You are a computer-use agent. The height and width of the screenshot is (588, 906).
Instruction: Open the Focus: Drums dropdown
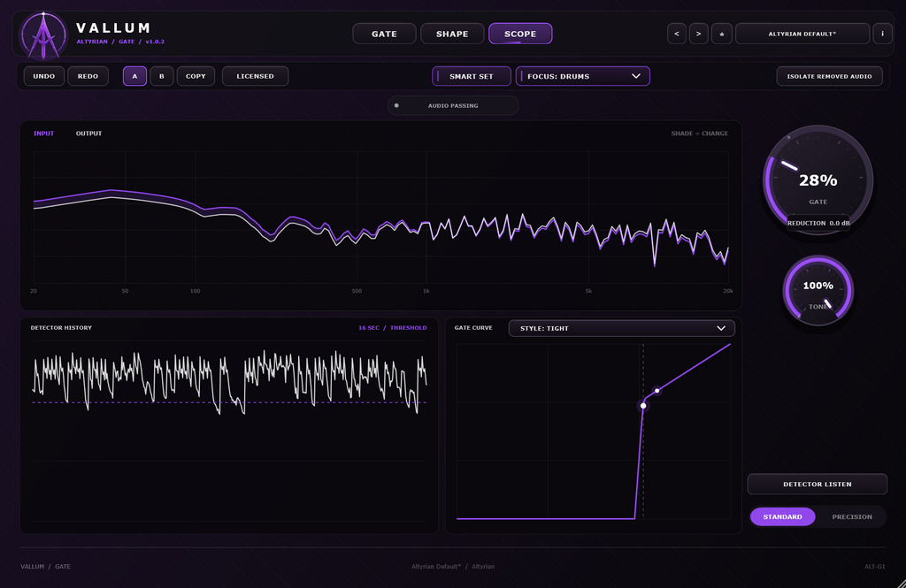(x=582, y=76)
